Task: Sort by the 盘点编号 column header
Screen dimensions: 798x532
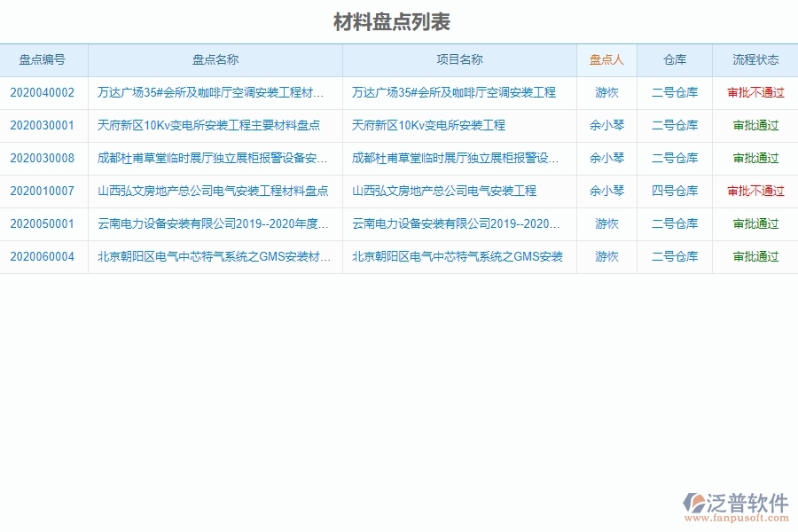Action: [43, 60]
